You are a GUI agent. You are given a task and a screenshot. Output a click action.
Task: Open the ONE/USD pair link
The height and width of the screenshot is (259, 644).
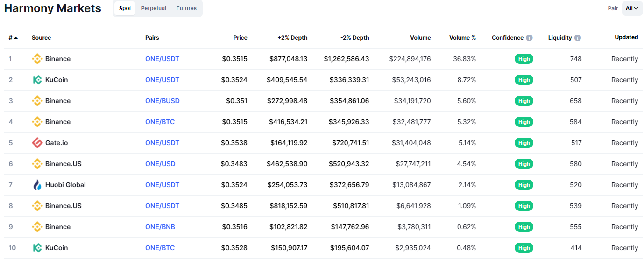point(160,164)
